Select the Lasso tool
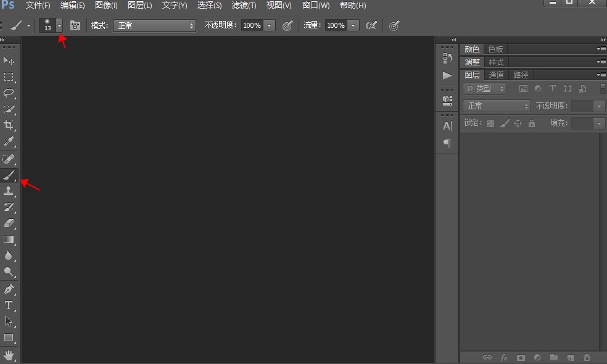Viewport: 607px width, 364px height. [x=9, y=93]
